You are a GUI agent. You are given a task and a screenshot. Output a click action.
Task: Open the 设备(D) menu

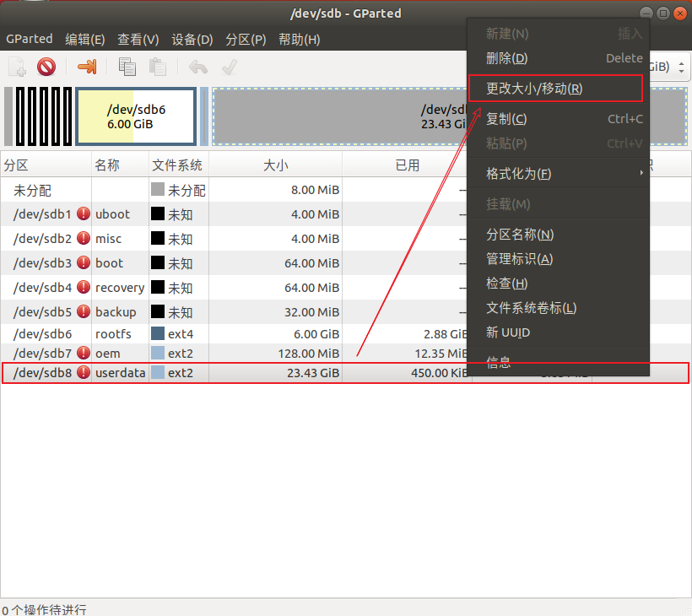192,40
